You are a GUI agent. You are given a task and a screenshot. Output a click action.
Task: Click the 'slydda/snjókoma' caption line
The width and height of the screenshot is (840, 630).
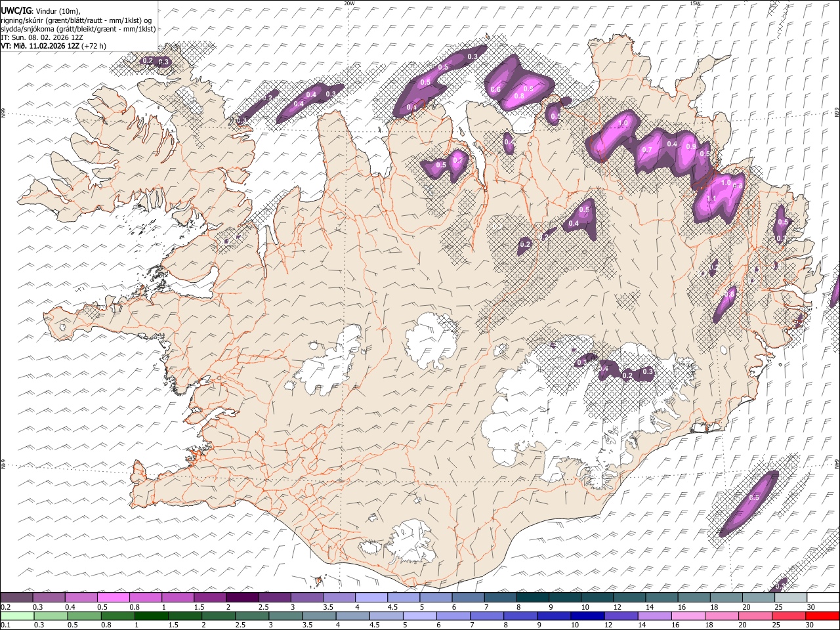[78, 29]
